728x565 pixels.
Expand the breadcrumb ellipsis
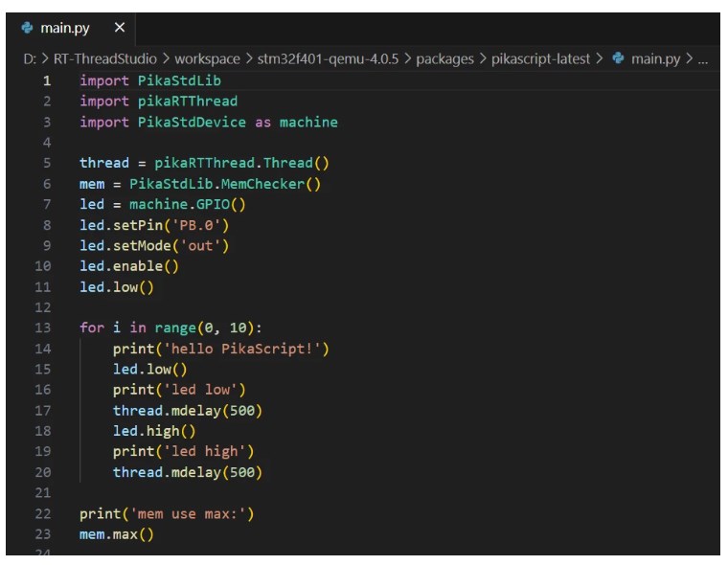[703, 59]
